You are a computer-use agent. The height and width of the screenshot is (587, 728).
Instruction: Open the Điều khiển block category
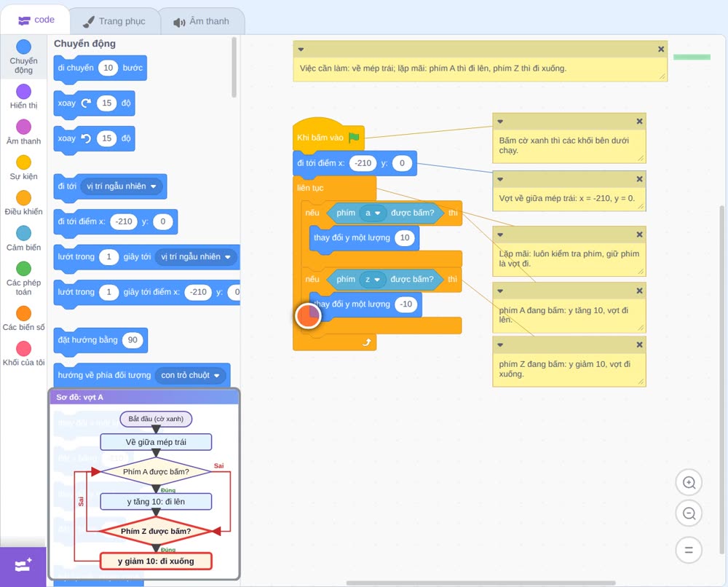[x=24, y=203]
